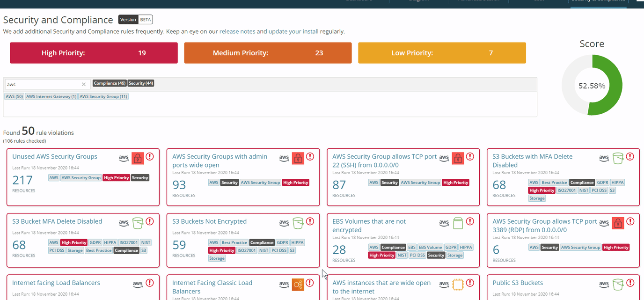This screenshot has height=300, width=644.
Task: Click the EBS volume icon on unencrypted EBS Volumes card
Action: click(458, 223)
